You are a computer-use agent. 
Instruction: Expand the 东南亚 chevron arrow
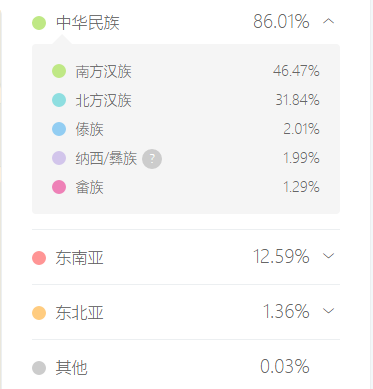pyautogui.click(x=329, y=256)
